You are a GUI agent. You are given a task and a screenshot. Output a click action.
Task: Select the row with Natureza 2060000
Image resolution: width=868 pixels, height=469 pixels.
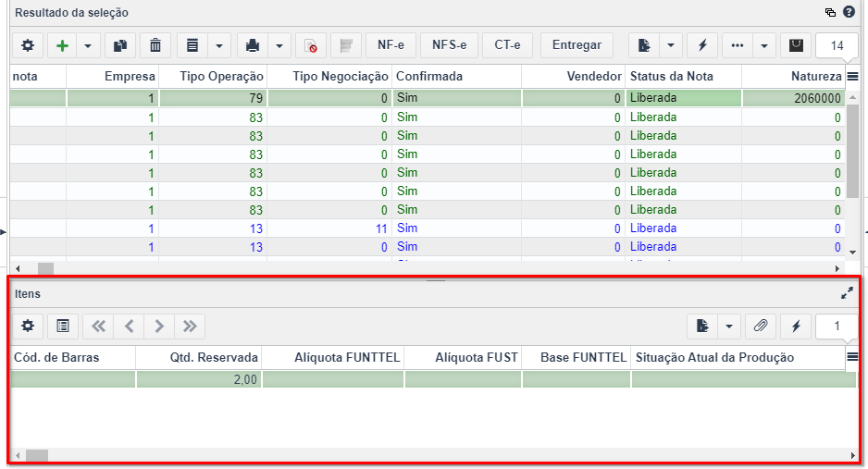tap(428, 98)
